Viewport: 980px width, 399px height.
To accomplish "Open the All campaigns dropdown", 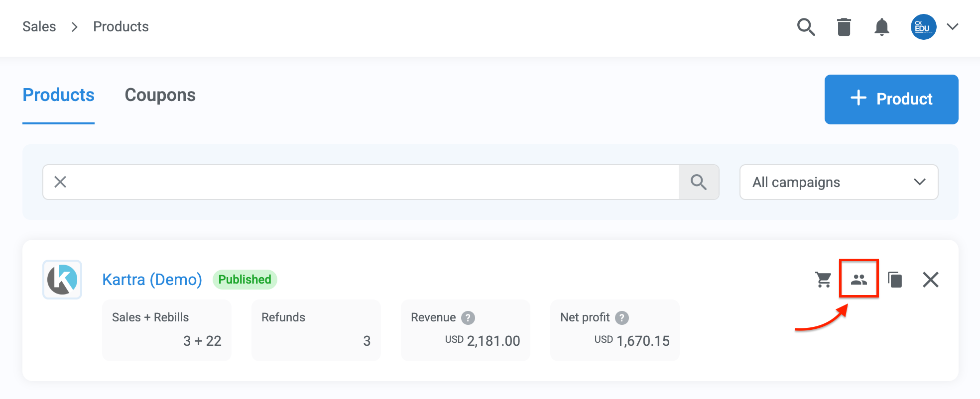I will click(x=839, y=182).
